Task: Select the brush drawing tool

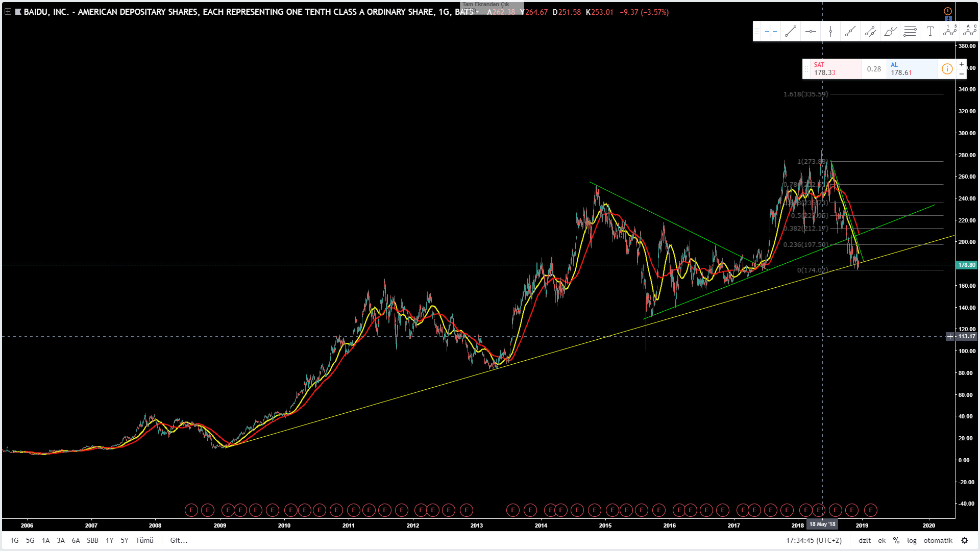Action: coord(890,32)
